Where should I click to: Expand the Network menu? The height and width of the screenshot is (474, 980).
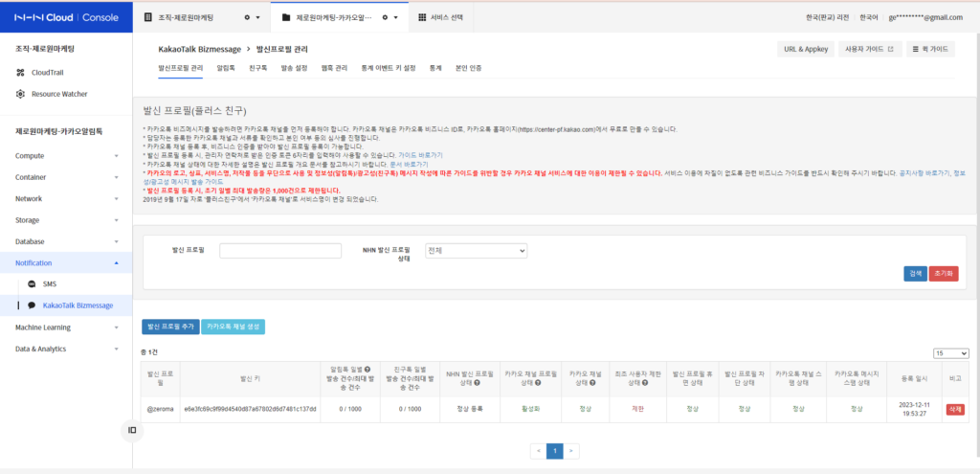[x=66, y=199]
